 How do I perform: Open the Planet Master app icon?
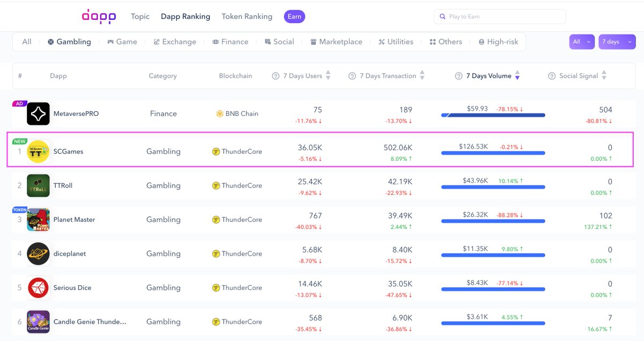point(38,220)
